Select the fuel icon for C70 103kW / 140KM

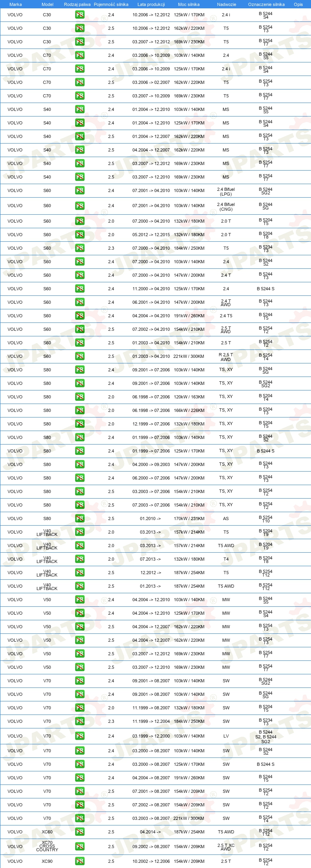[80, 55]
